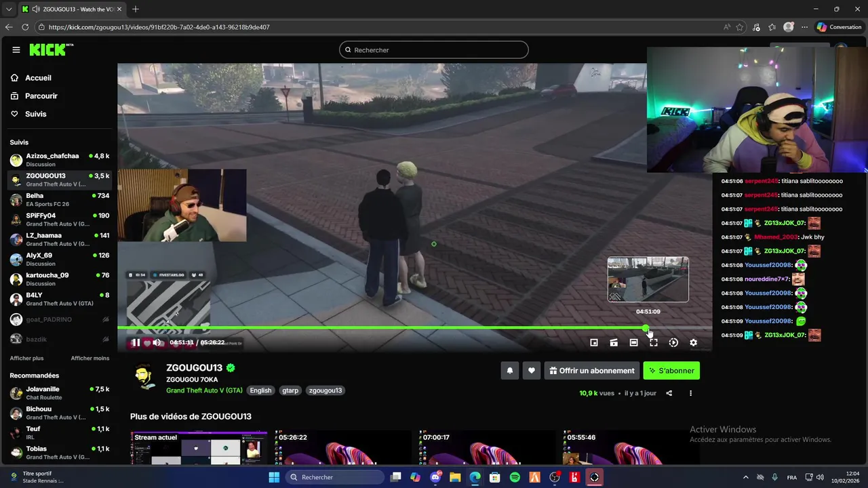This screenshot has width=868, height=488.
Task: Open the three-dot more options menu
Action: 691,393
